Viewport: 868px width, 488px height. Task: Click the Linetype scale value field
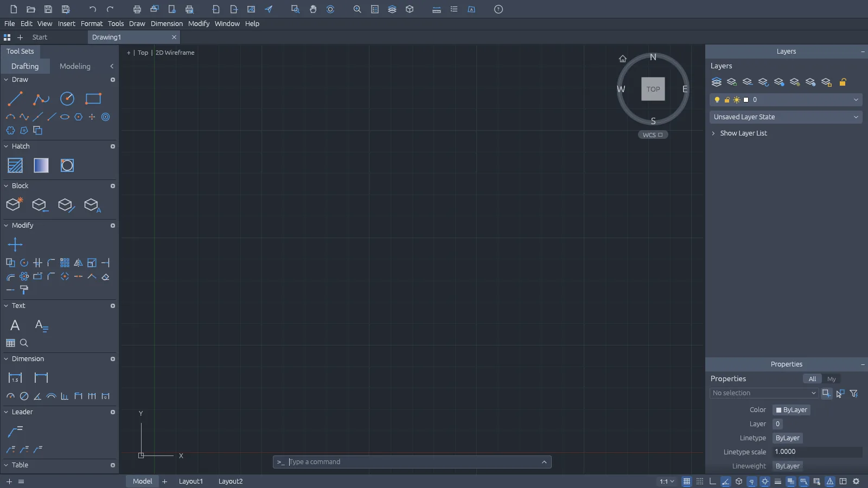(x=818, y=452)
